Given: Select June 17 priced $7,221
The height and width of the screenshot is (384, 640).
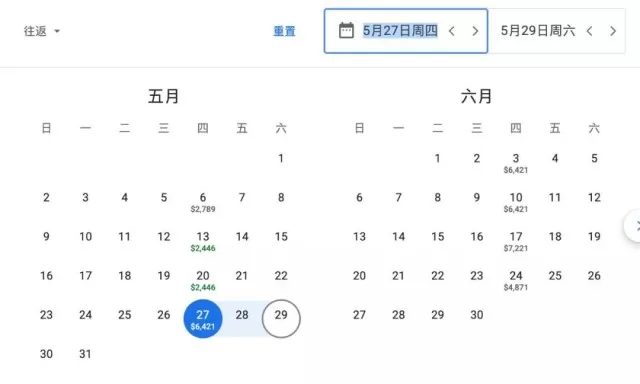Looking at the screenshot, I should coord(516,241).
